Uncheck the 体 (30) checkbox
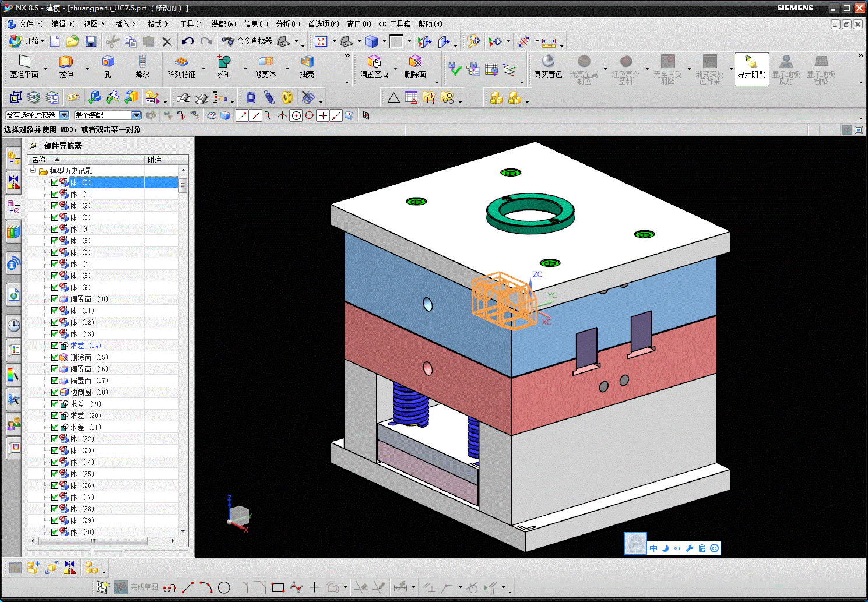868x602 pixels. [55, 532]
